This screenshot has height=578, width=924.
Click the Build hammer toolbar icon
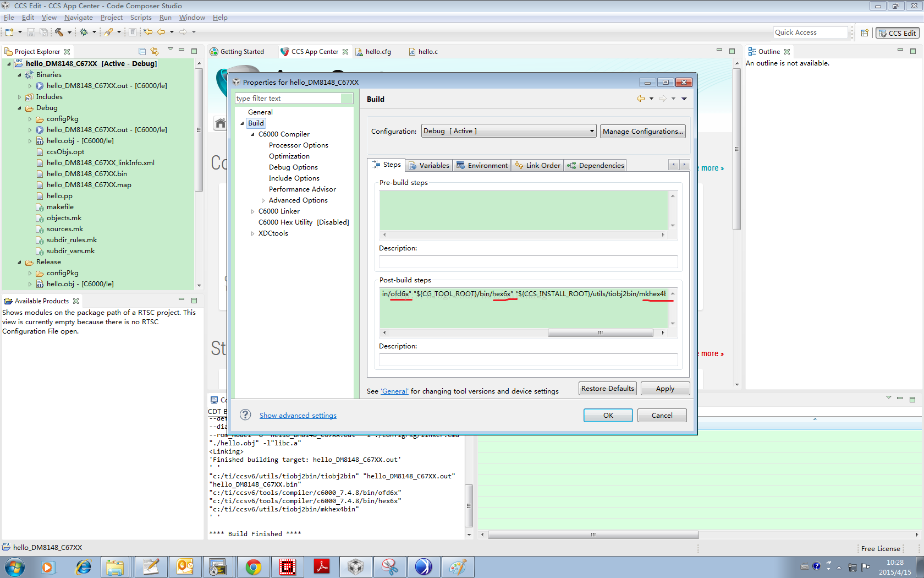click(59, 32)
